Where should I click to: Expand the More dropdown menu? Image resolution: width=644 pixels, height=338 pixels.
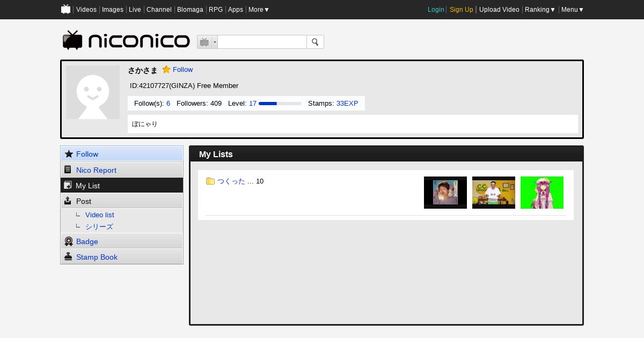point(259,10)
